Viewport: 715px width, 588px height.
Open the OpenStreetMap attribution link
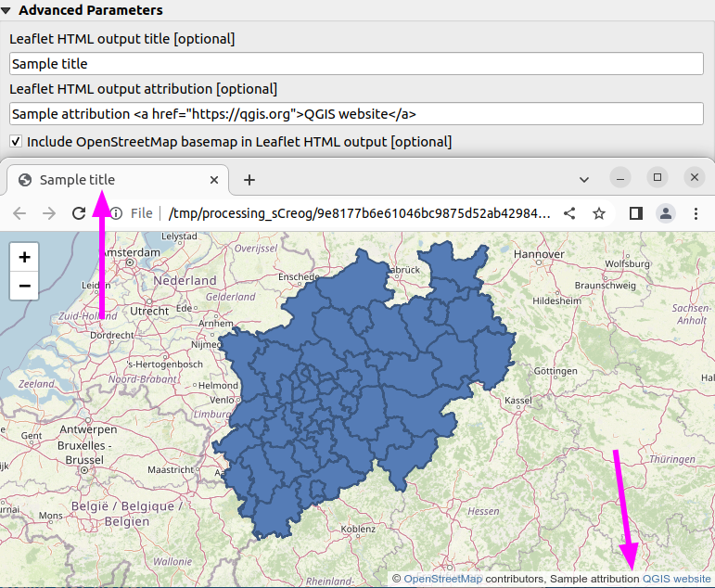point(442,579)
